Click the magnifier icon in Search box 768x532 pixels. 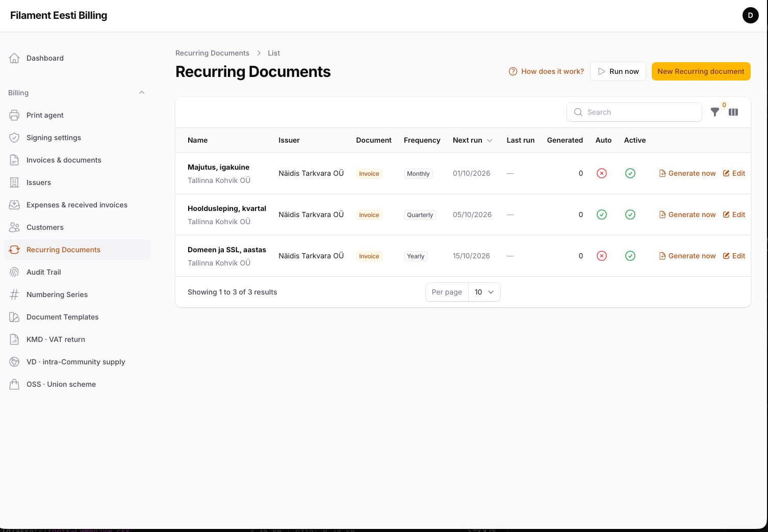pos(578,112)
